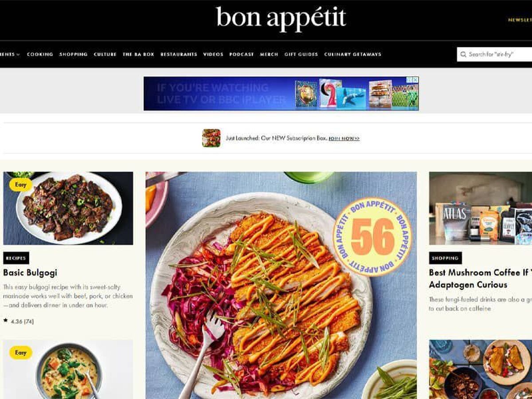Click the Bon Appétit 56 circular badge
532x399 pixels.
[372, 237]
